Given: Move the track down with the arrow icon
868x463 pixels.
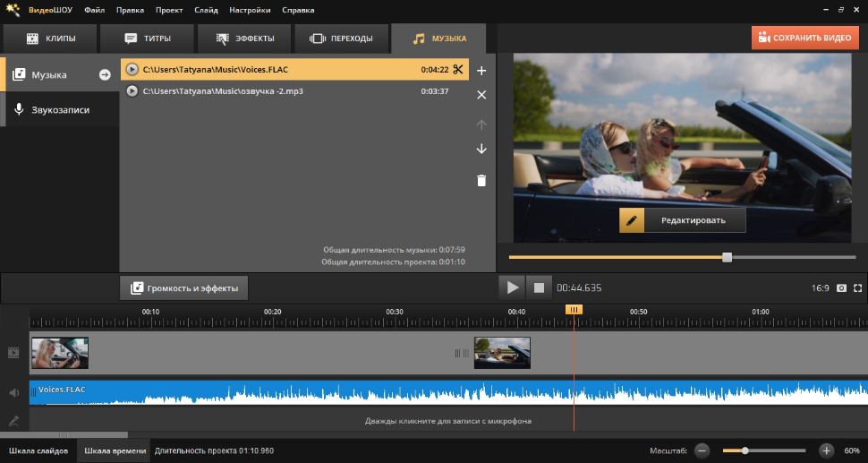Looking at the screenshot, I should pyautogui.click(x=481, y=149).
